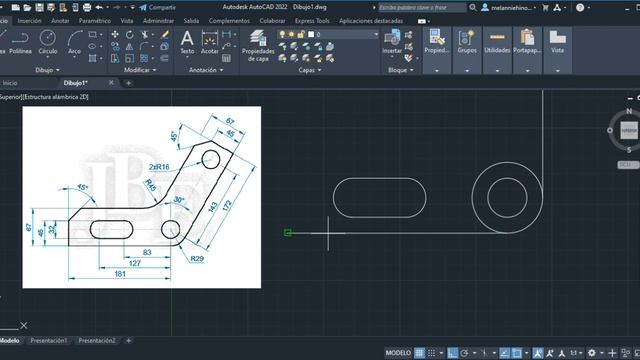The height and width of the screenshot is (360, 640).
Task: Click the Open file folder icon
Action: pyautogui.click(x=27, y=7)
